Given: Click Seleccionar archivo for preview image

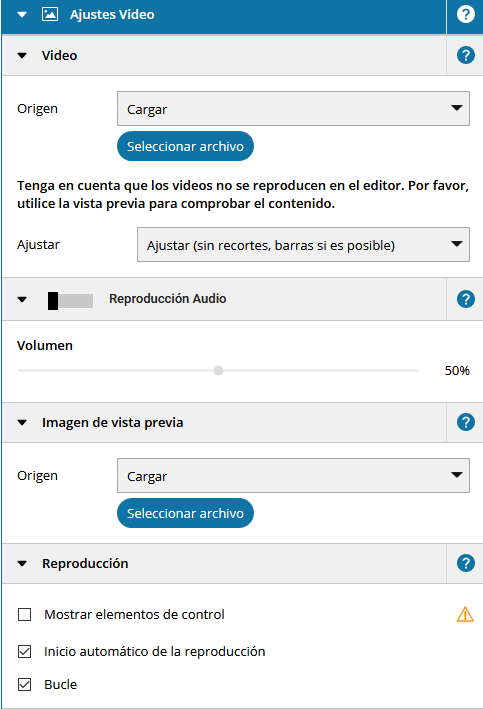Looking at the screenshot, I should point(185,513).
